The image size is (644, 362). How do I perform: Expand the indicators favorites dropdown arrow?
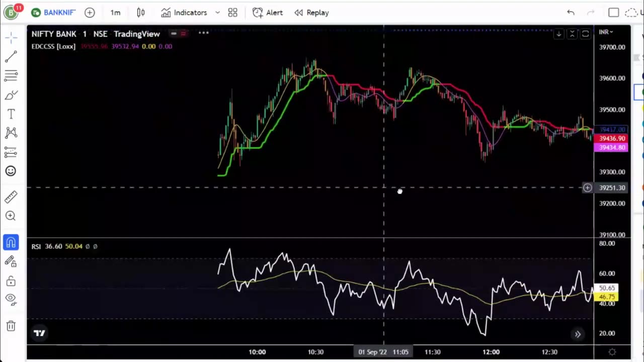217,13
